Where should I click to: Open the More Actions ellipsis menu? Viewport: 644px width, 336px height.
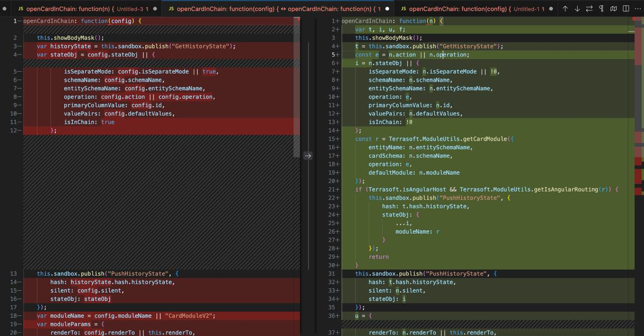(638, 9)
